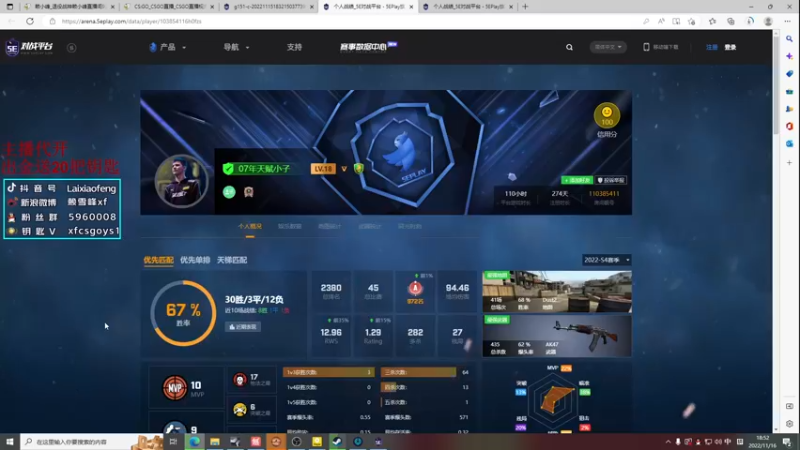Click the yellow icon beside 6
The image size is (800, 450).
239,409
